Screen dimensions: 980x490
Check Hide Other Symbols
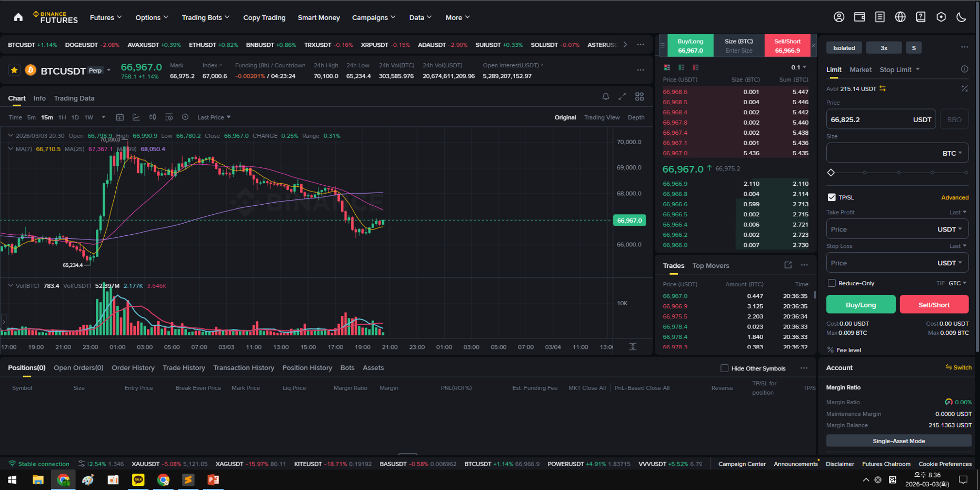point(724,368)
